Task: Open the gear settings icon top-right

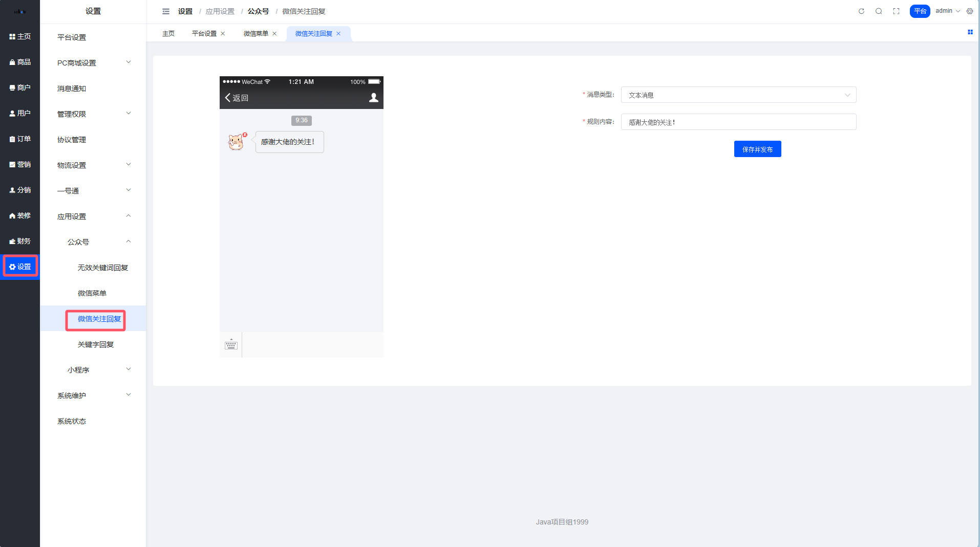Action: (x=970, y=11)
